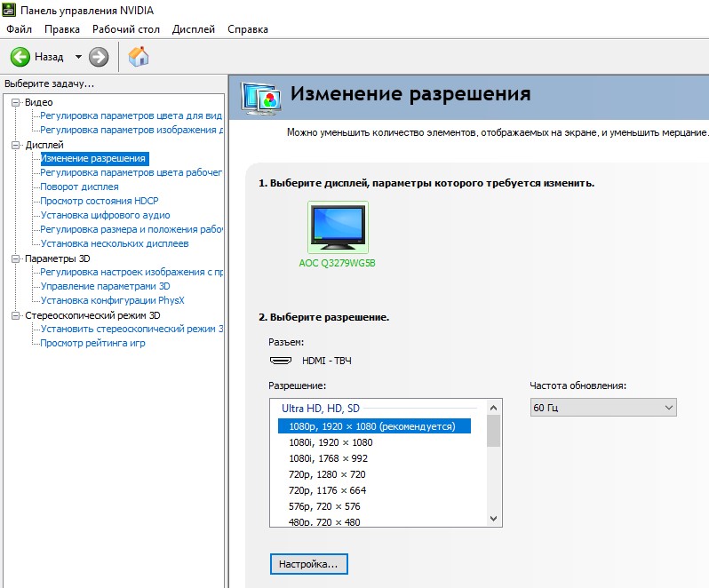
Task: Select 720p, 1176 × 664 resolution
Action: tap(327, 490)
